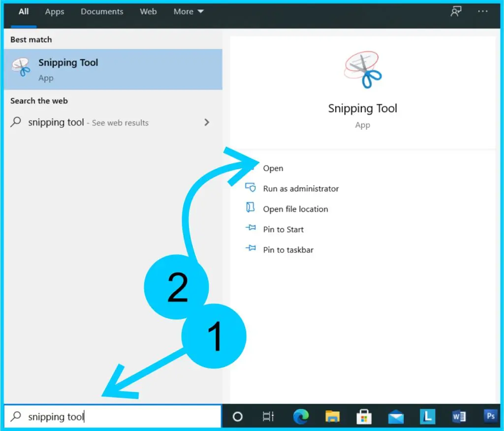Click the magnifier icon beside web results
Viewport: 504px width, 431px height.
pos(16,122)
